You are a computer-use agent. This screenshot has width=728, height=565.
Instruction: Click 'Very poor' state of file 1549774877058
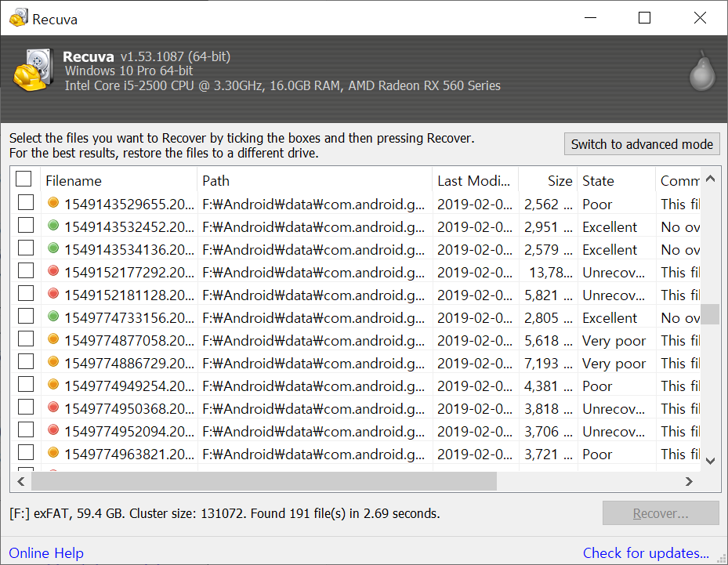pos(614,341)
